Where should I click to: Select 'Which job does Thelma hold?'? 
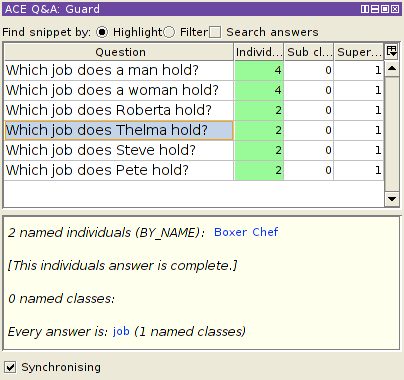119,130
